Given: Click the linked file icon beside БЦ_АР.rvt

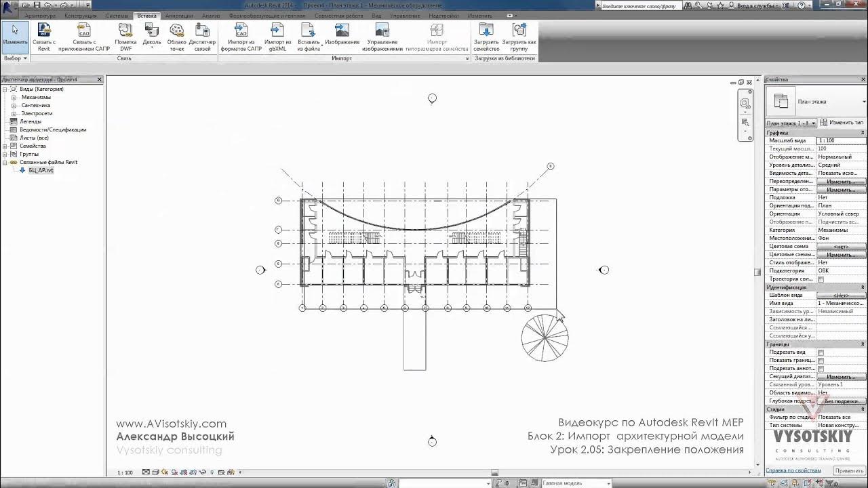Looking at the screenshot, I should click(x=22, y=170).
